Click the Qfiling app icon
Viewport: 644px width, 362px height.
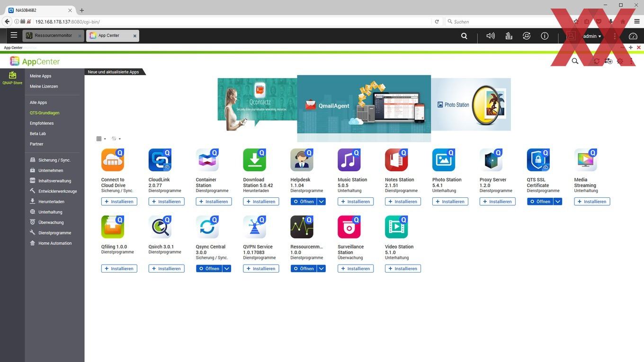(x=113, y=227)
